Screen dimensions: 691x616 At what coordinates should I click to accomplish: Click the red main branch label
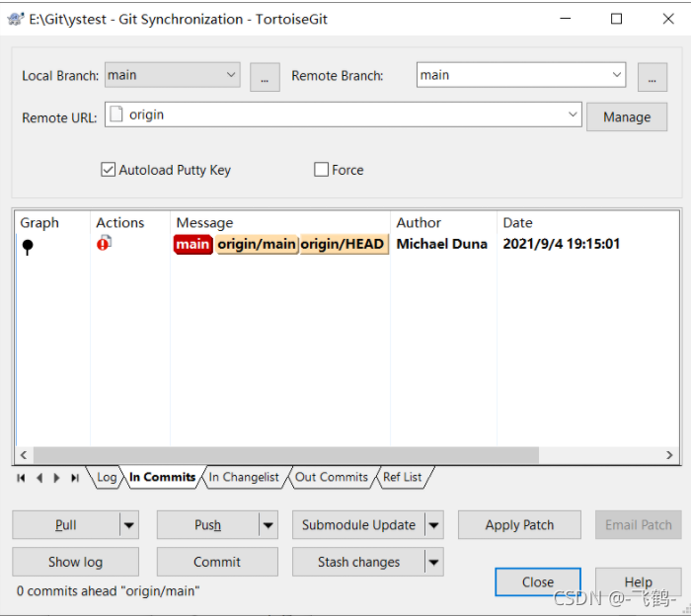(193, 244)
